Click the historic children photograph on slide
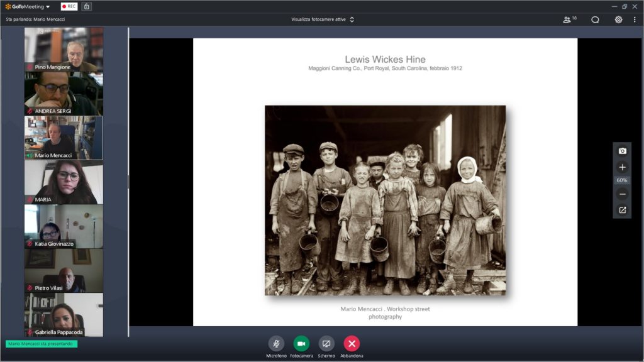The height and width of the screenshot is (362, 644). coord(386,200)
